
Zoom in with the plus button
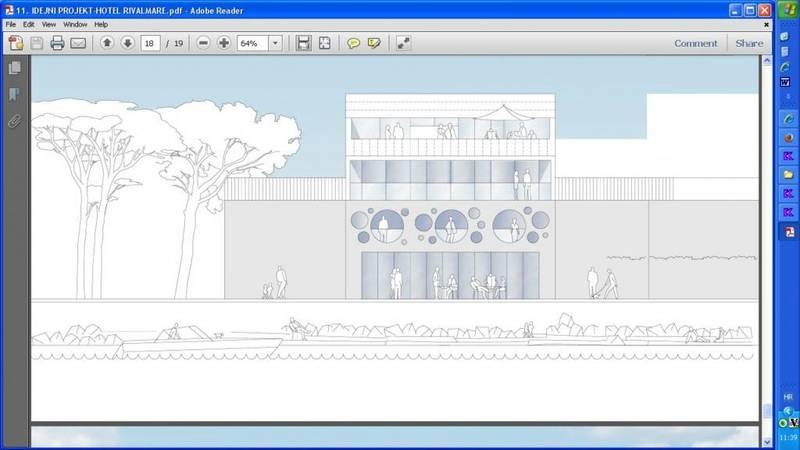[223, 43]
